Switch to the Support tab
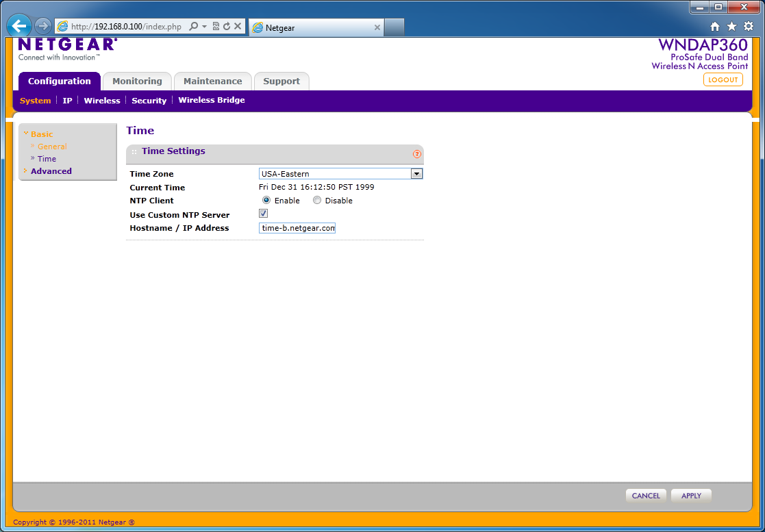 [281, 81]
